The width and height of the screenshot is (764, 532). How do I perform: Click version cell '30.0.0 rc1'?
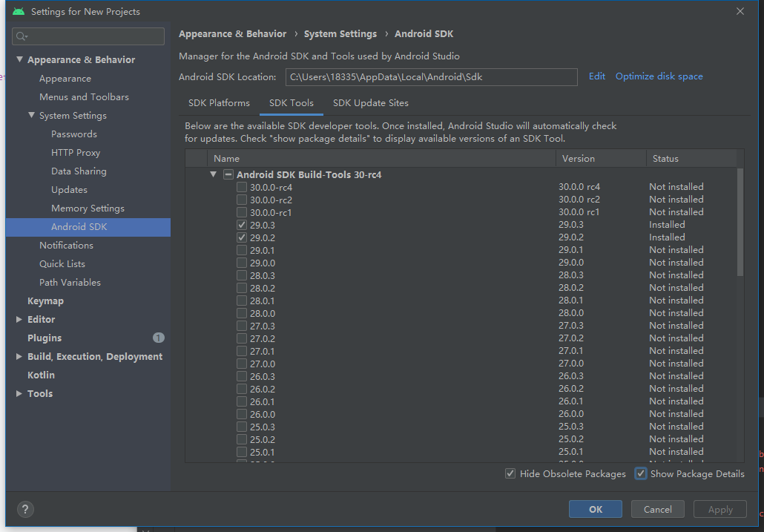tap(579, 212)
